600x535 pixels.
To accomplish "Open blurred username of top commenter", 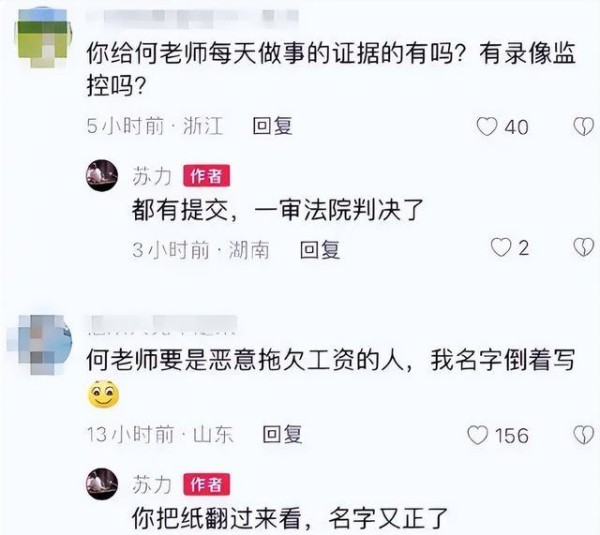I will coord(192,18).
